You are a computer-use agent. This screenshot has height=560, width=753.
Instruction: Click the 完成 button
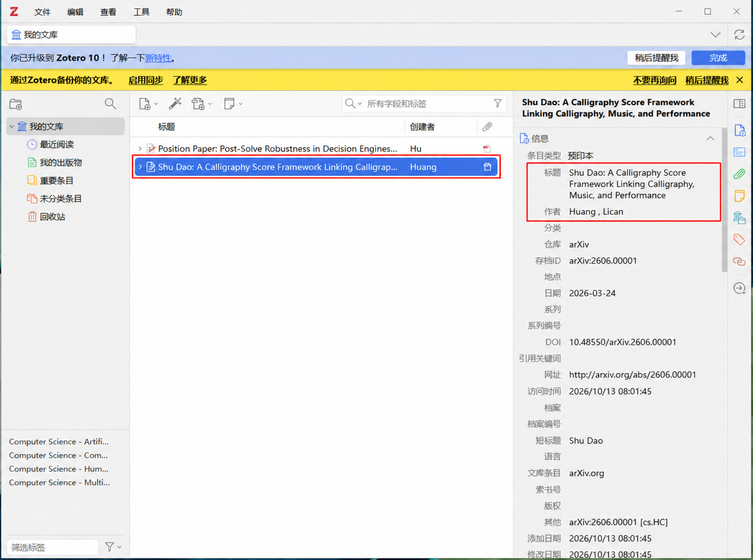coord(718,58)
